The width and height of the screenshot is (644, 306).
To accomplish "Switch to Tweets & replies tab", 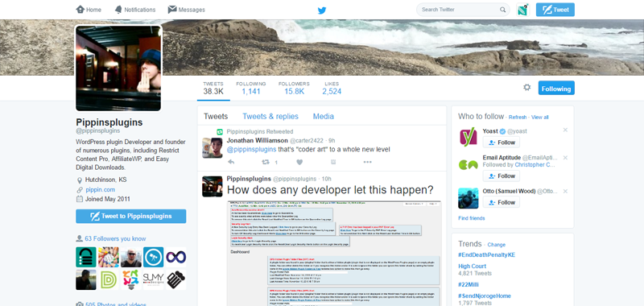I will pos(270,116).
